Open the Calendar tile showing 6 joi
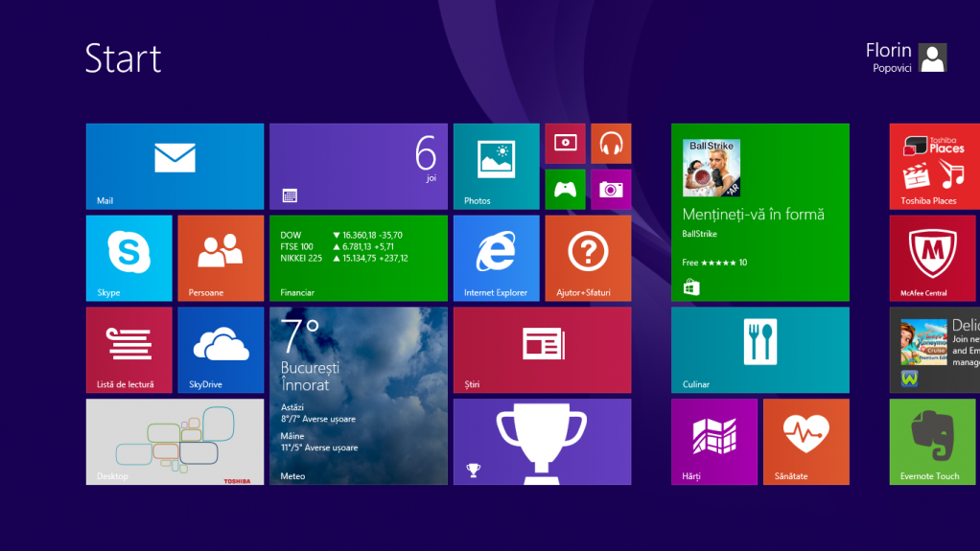The width and height of the screenshot is (980, 551). coord(359,166)
